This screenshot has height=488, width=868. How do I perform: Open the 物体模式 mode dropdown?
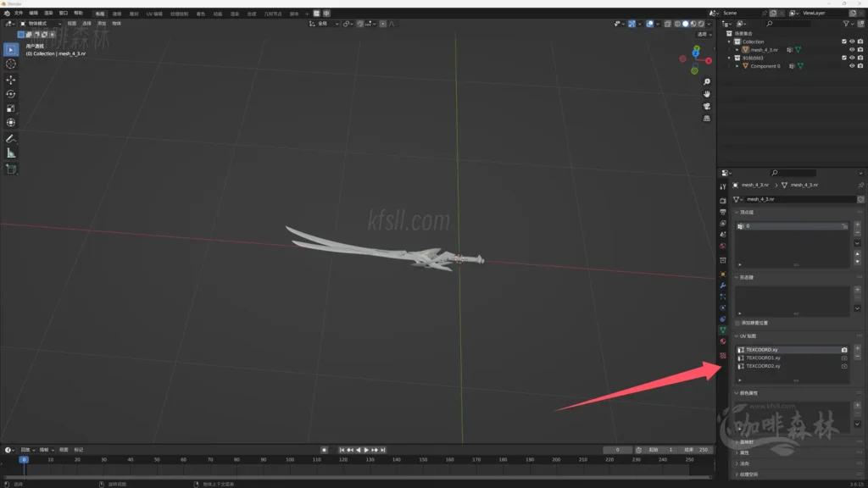tap(41, 24)
